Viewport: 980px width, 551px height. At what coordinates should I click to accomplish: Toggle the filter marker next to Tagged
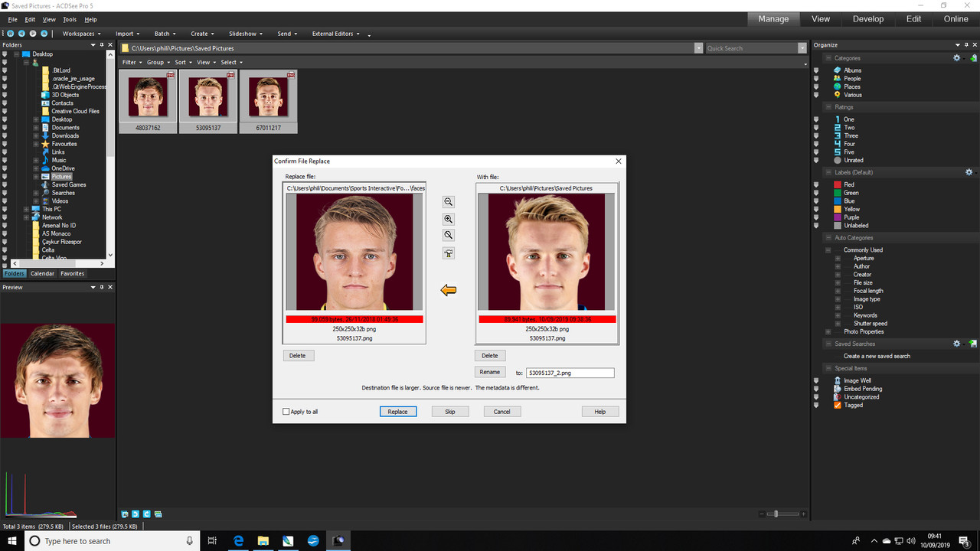pyautogui.click(x=816, y=406)
